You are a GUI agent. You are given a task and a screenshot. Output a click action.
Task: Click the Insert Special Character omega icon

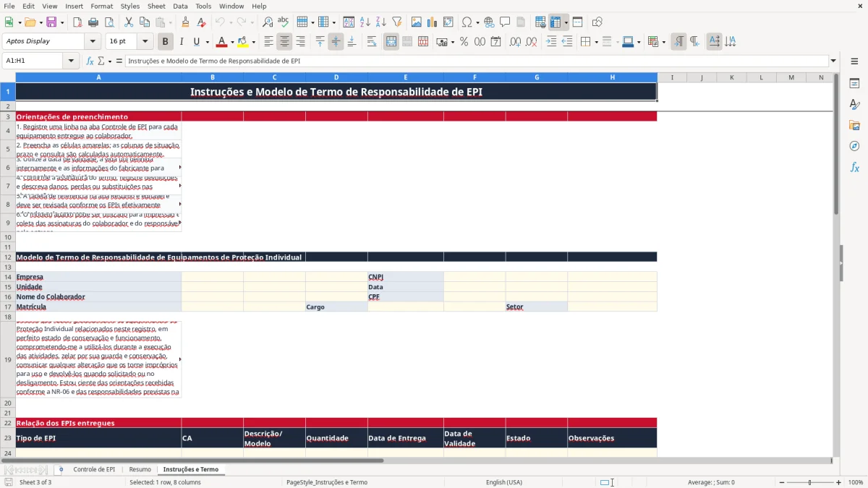tap(467, 22)
